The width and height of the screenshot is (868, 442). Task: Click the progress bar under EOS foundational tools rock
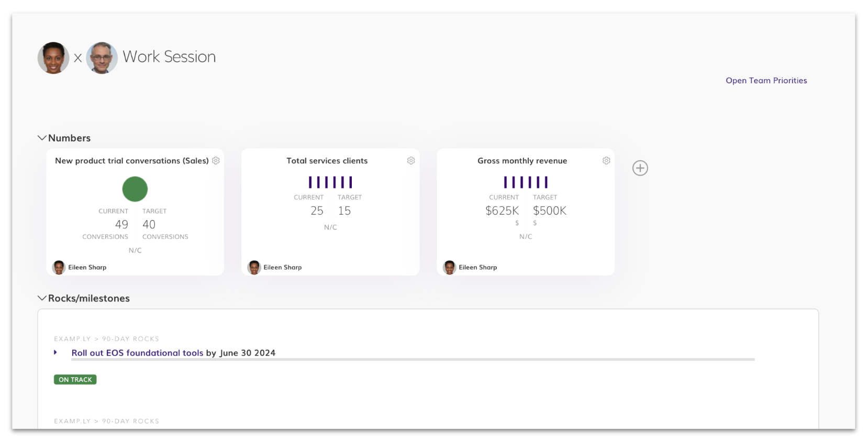point(413,360)
